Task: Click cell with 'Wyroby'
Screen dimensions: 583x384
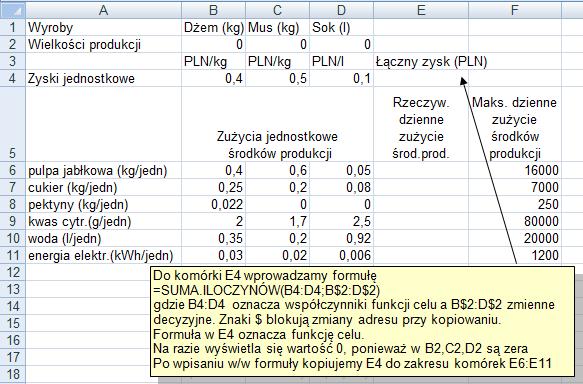Action: coord(103,27)
